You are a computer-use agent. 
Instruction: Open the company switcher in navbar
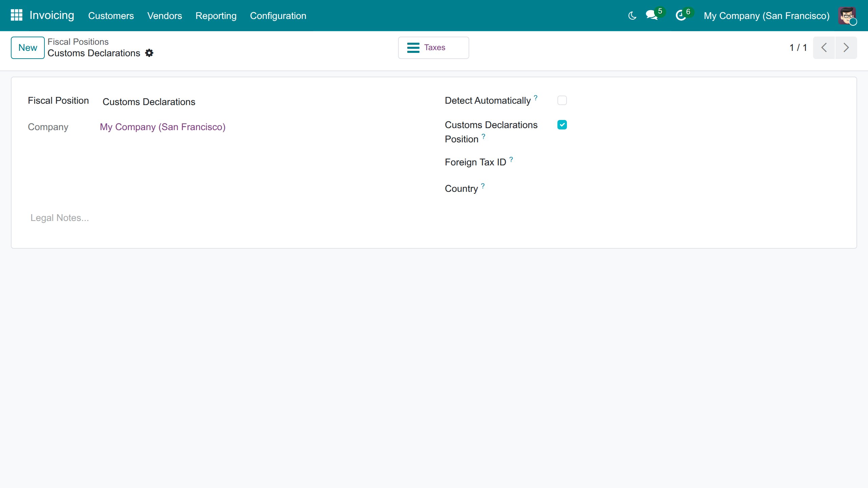[x=767, y=16]
